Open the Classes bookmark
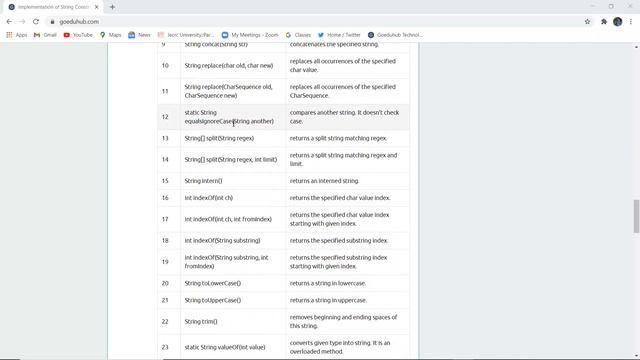640x360 pixels. (298, 35)
